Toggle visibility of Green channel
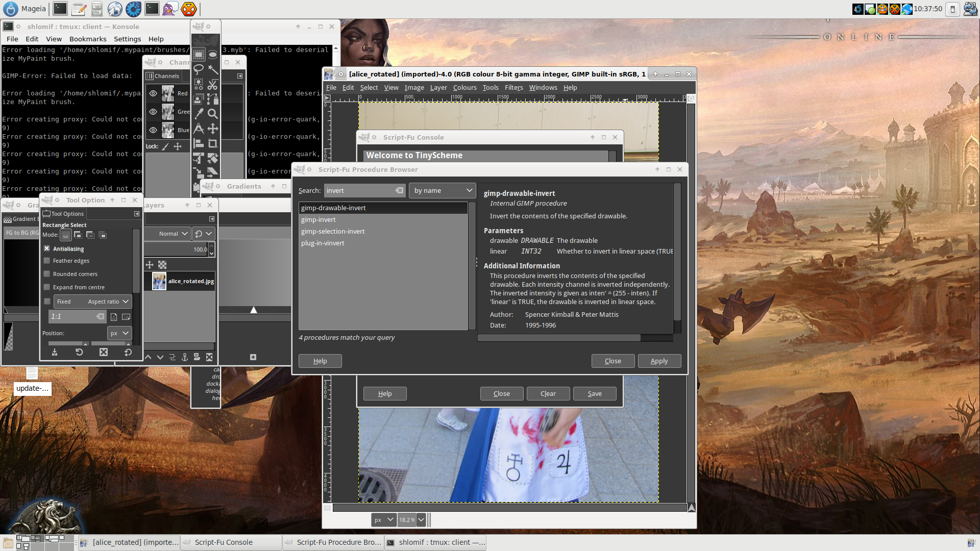Viewport: 980px width, 551px height. (x=153, y=112)
